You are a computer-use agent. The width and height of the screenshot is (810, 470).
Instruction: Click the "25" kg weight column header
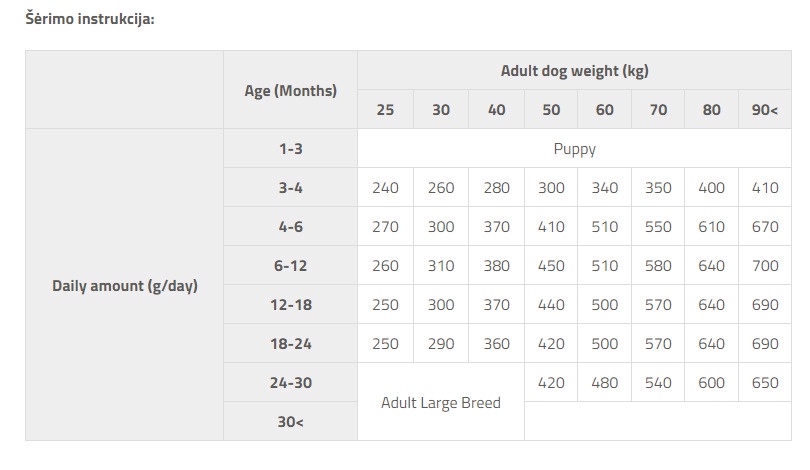[x=385, y=110]
